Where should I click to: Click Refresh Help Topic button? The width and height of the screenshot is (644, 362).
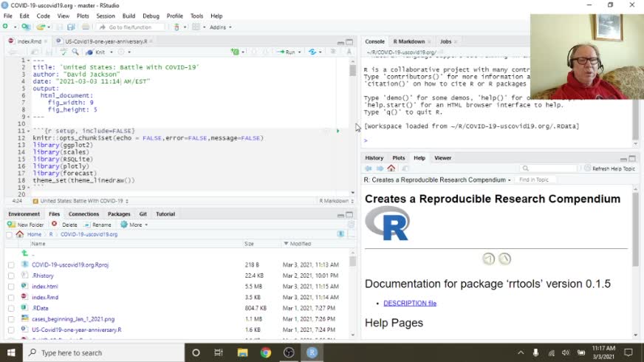[x=609, y=168]
